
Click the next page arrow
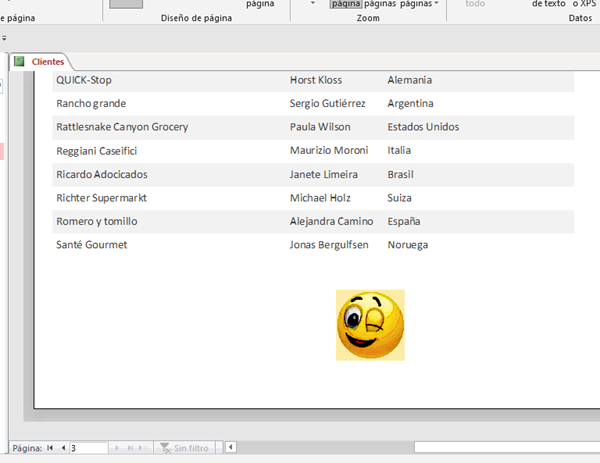[119, 448]
